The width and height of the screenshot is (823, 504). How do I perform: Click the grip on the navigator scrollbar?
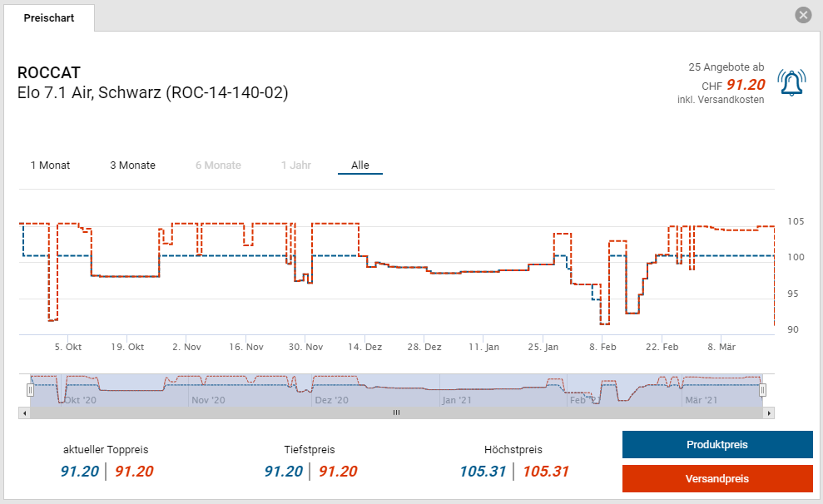coord(396,413)
